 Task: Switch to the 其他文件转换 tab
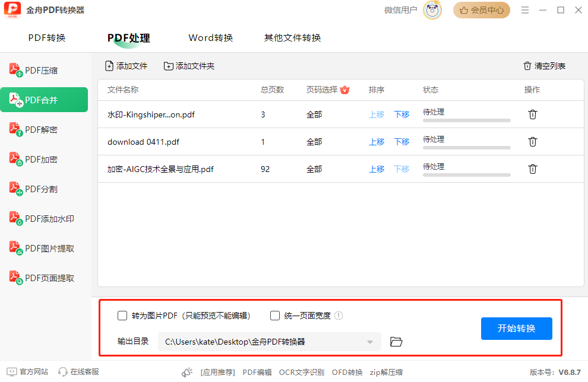(x=292, y=38)
